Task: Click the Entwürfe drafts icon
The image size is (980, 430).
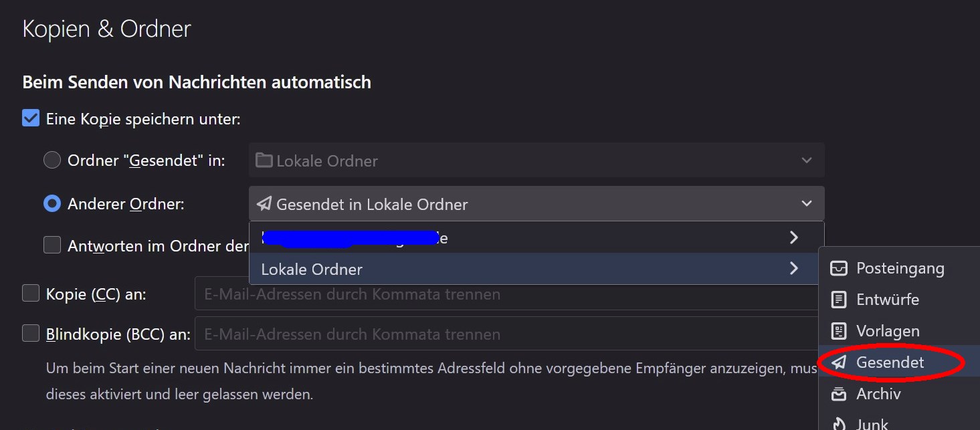Action: click(839, 300)
